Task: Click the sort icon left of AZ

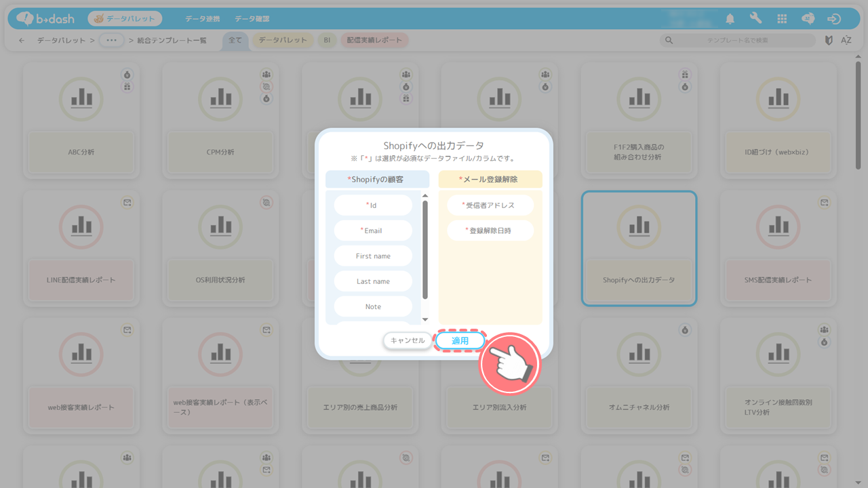Action: 829,41
